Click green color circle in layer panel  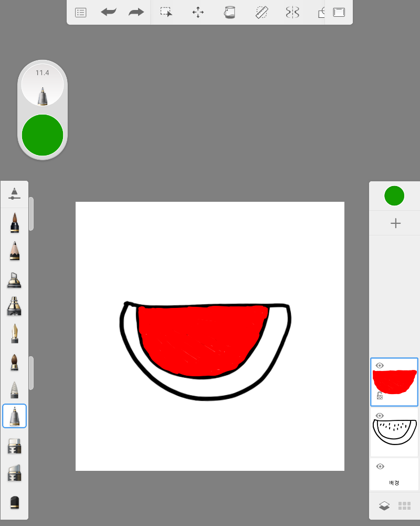point(394,196)
